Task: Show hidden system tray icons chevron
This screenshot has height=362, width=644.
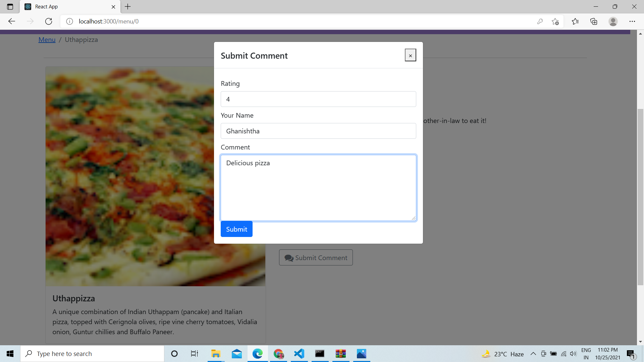Action: click(x=533, y=354)
